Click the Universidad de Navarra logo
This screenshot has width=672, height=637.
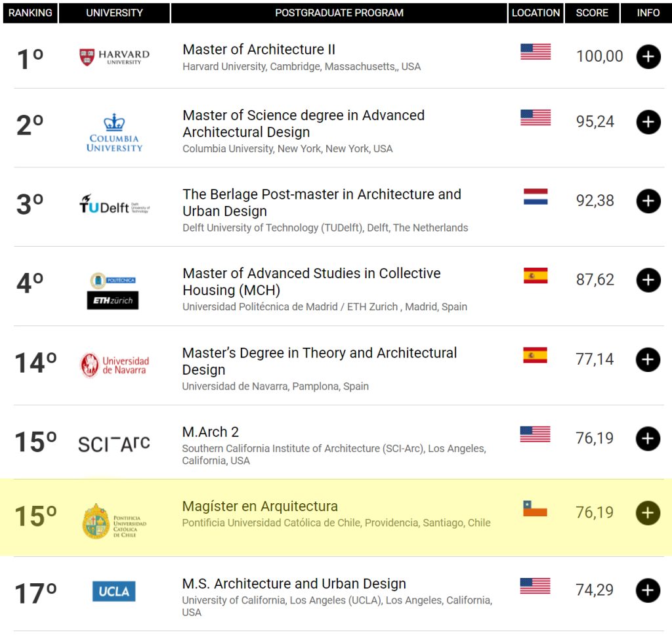pyautogui.click(x=114, y=365)
